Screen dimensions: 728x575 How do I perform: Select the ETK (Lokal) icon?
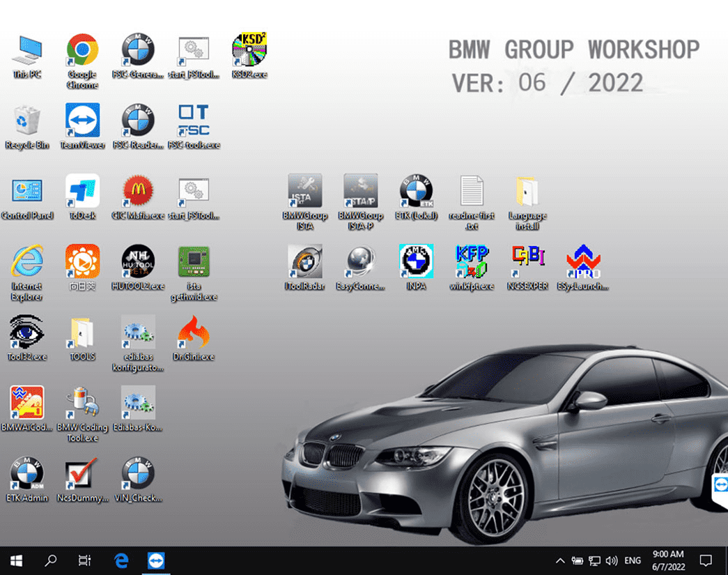click(x=417, y=197)
